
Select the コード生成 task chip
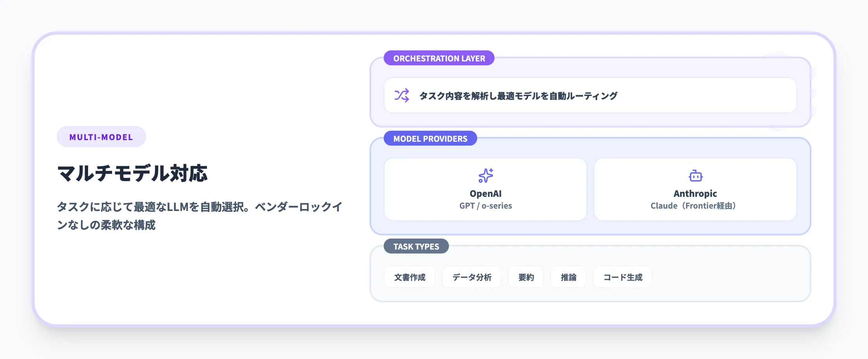tap(623, 277)
